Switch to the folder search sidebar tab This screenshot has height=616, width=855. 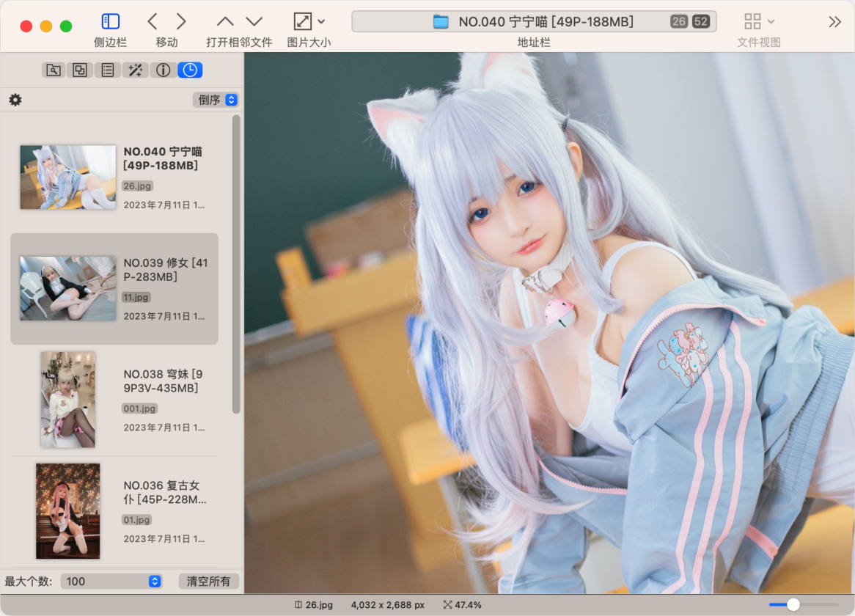click(53, 70)
